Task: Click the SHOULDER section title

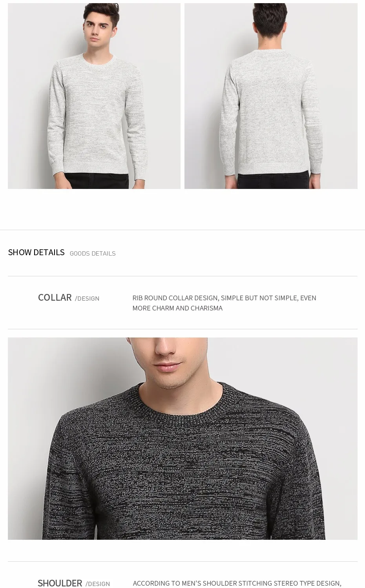Action: [x=60, y=583]
